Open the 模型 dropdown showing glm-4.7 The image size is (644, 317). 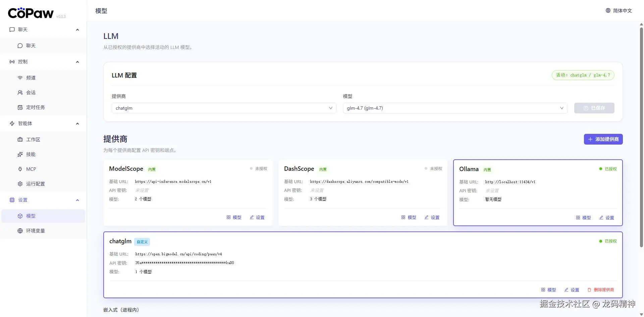(455, 108)
